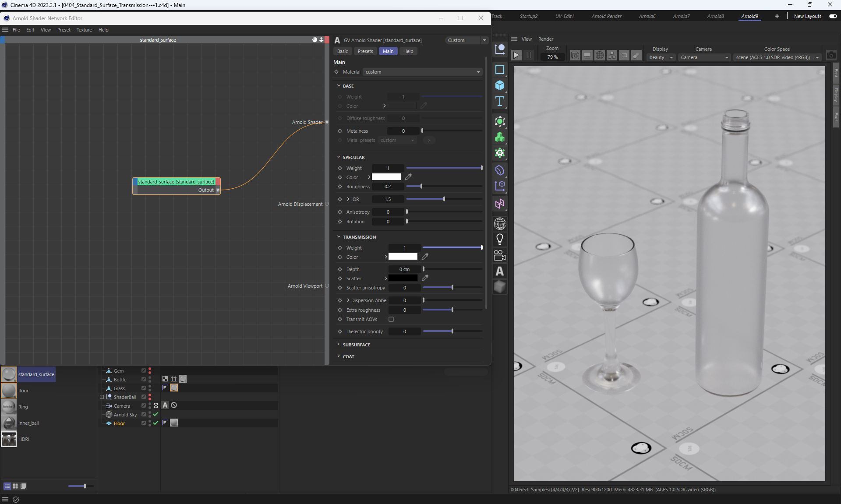The image size is (841, 504).
Task: Open the Material custom dropdown
Action: click(422, 72)
